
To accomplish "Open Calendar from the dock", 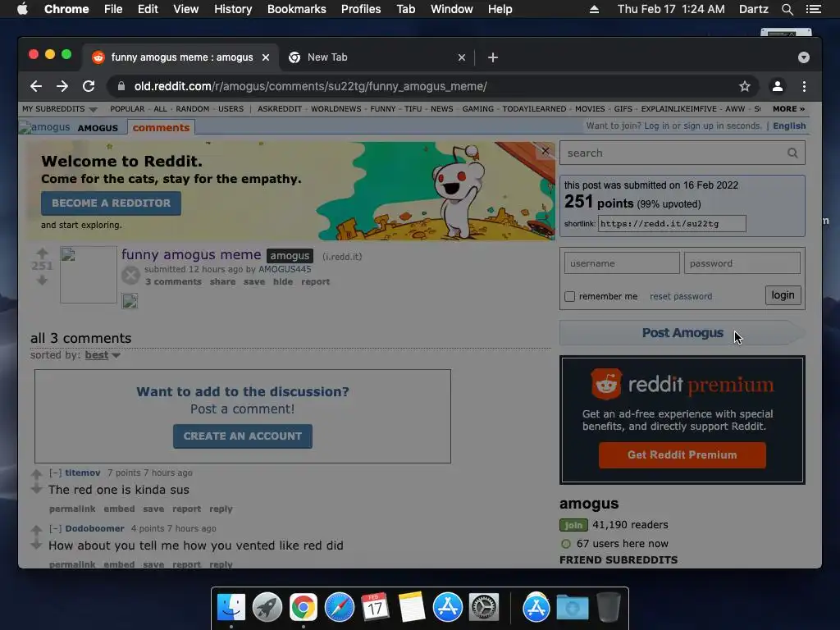I will tap(376, 607).
